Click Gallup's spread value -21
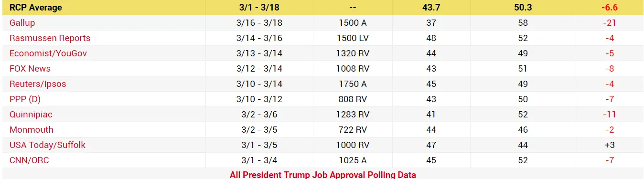 (x=609, y=23)
